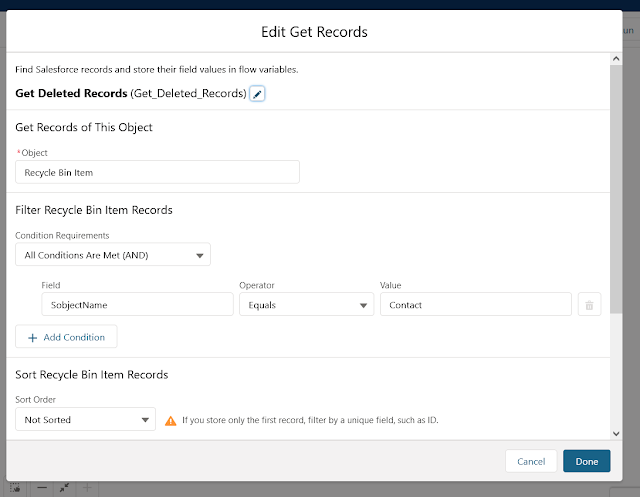
Task: Click the filter by unique field warning text
Action: pyautogui.click(x=310, y=420)
